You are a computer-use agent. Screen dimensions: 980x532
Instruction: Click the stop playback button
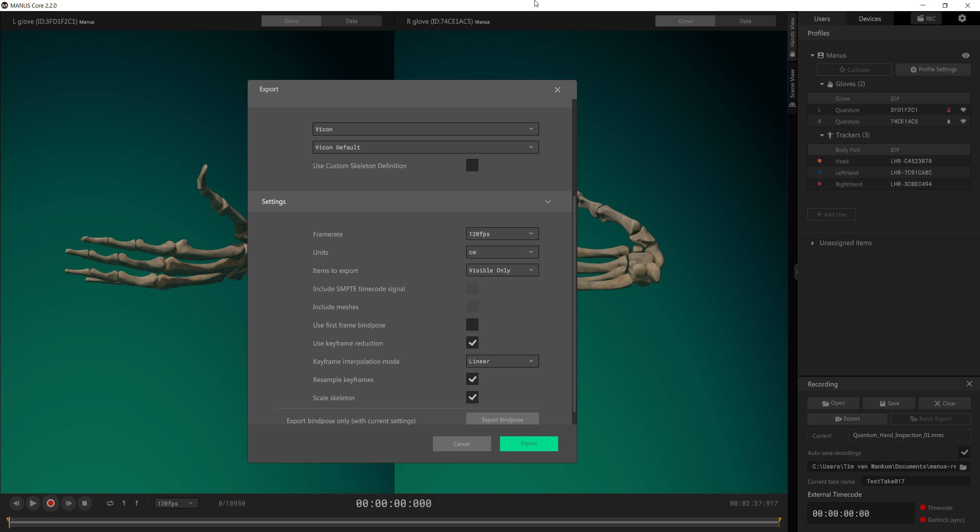[x=85, y=503]
